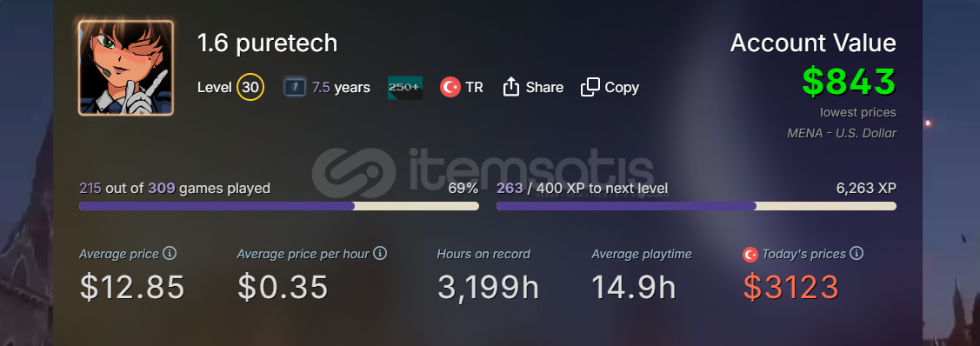Click the info icon next to Average price
Screen dimensions: 980x346
click(170, 253)
